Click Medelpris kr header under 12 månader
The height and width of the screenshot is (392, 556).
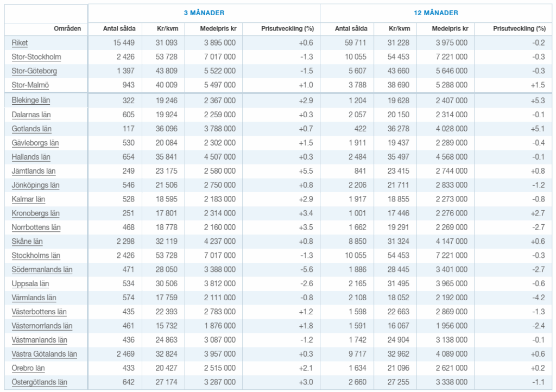[x=450, y=29]
